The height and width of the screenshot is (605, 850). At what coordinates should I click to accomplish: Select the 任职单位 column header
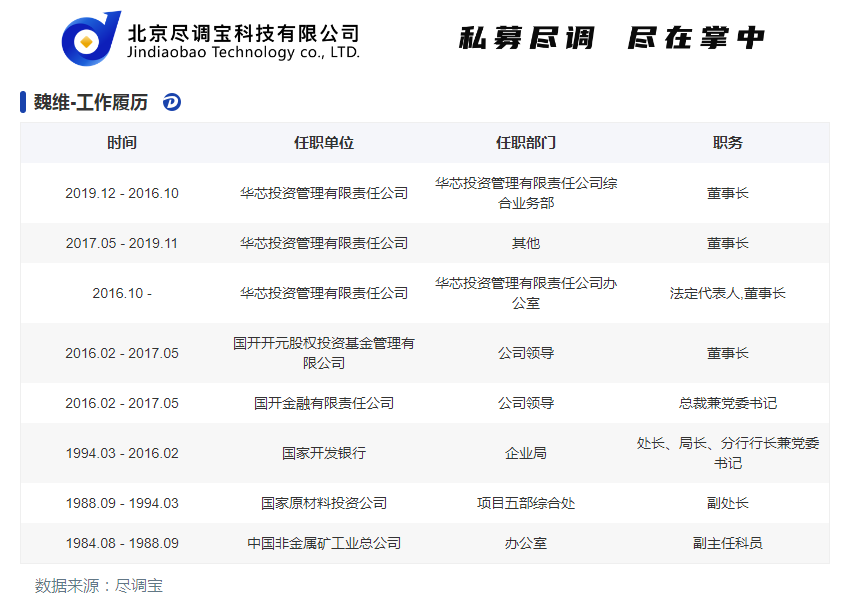tap(324, 143)
